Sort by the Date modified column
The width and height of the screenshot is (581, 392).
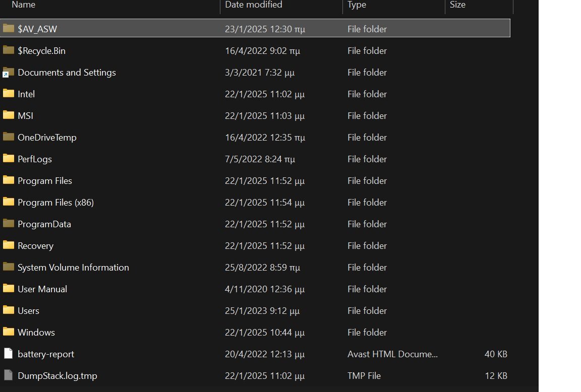253,5
